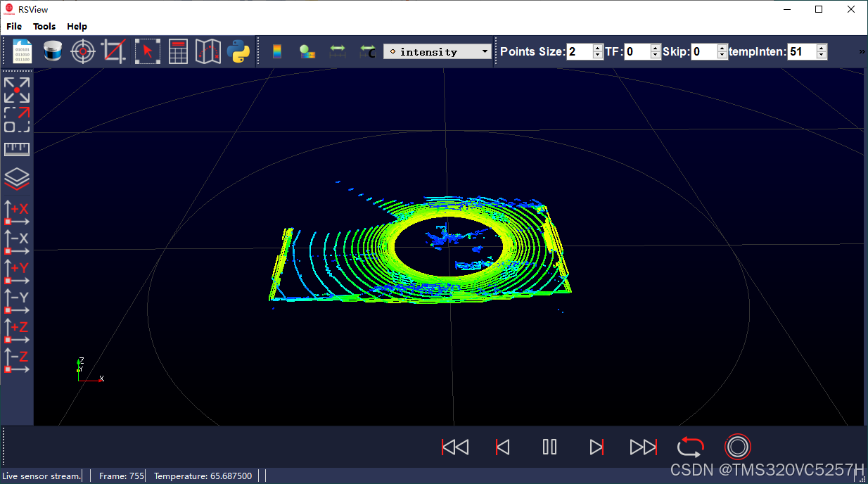Click the tempInten spinner arrows
The width and height of the screenshot is (868, 484).
click(822, 51)
